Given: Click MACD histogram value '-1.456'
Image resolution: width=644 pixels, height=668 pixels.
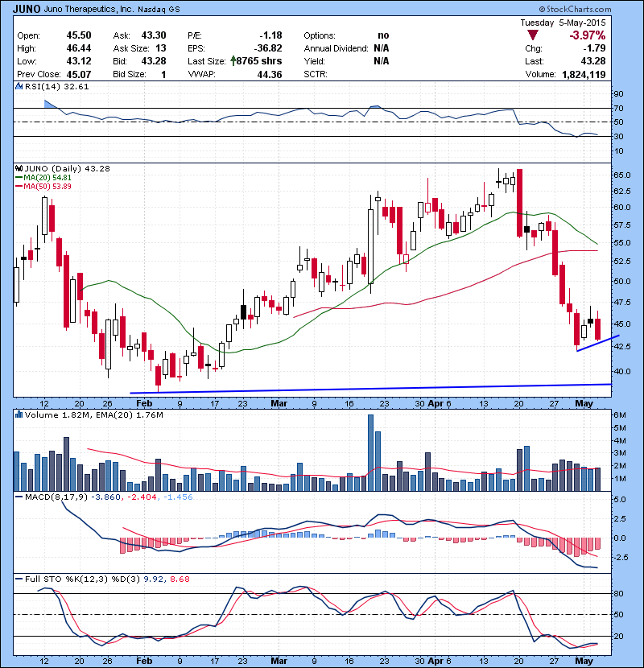Looking at the screenshot, I should [x=177, y=497].
